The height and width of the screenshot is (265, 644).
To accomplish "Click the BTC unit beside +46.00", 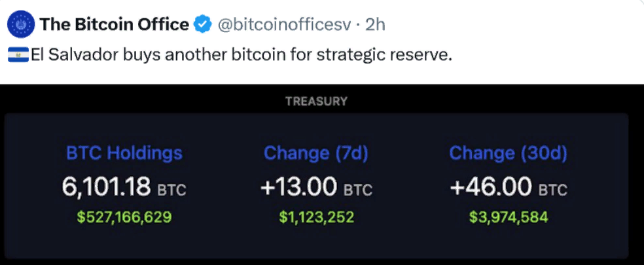I will pyautogui.click(x=553, y=190).
